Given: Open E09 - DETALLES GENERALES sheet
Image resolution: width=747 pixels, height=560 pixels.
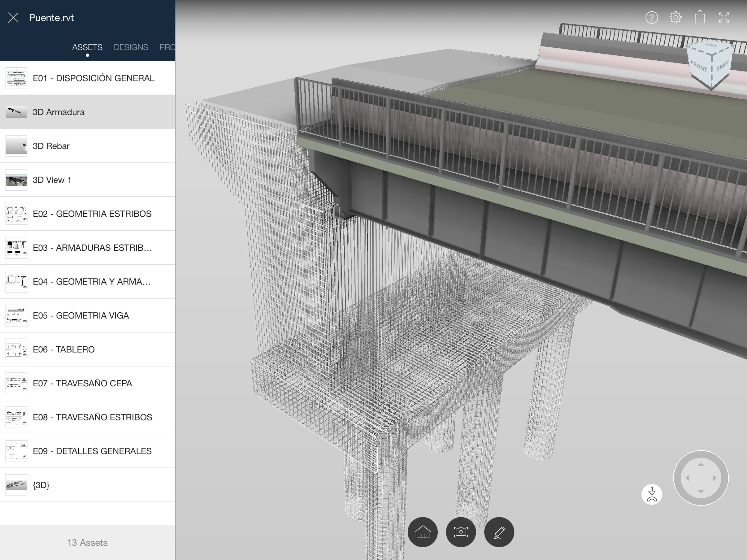Looking at the screenshot, I should click(x=92, y=451).
